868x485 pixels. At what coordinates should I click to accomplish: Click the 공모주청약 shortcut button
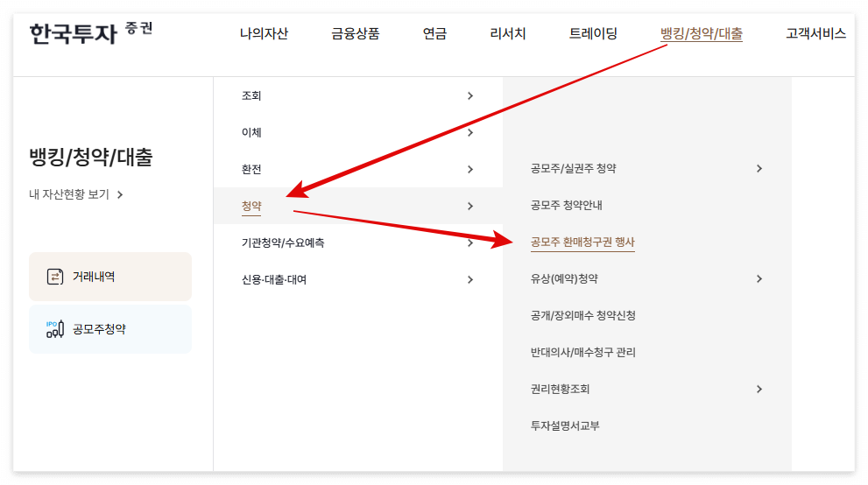(110, 329)
